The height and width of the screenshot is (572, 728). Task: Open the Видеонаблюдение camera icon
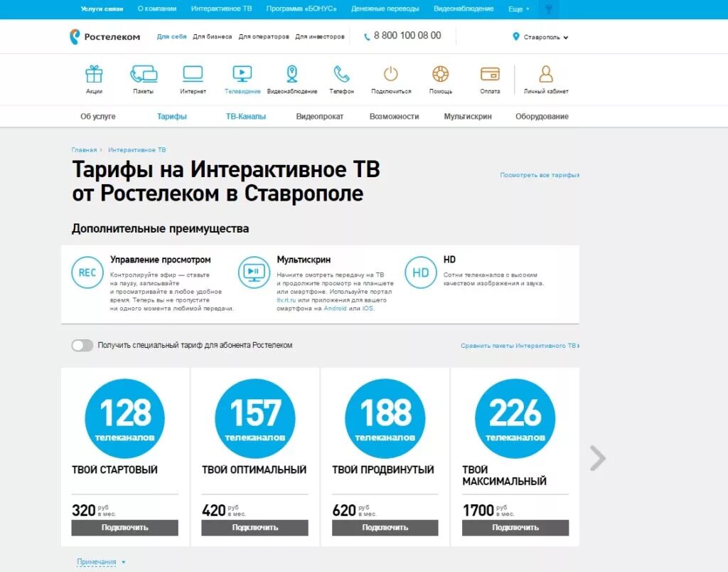pyautogui.click(x=291, y=74)
